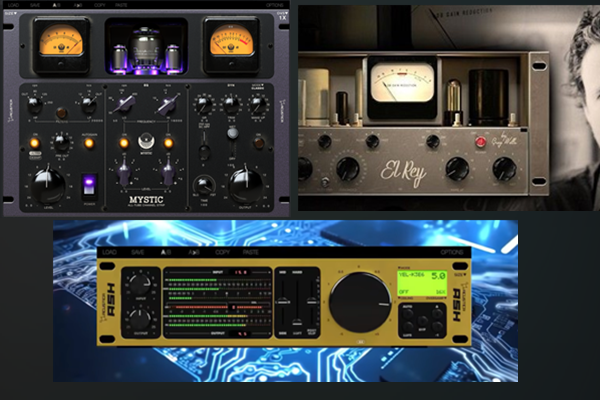Toggle the AUTOGAIN light in Mystic

point(89,143)
